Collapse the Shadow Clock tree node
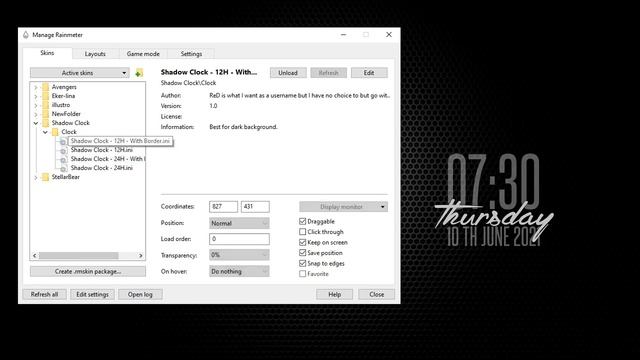640x360 pixels. (x=36, y=123)
